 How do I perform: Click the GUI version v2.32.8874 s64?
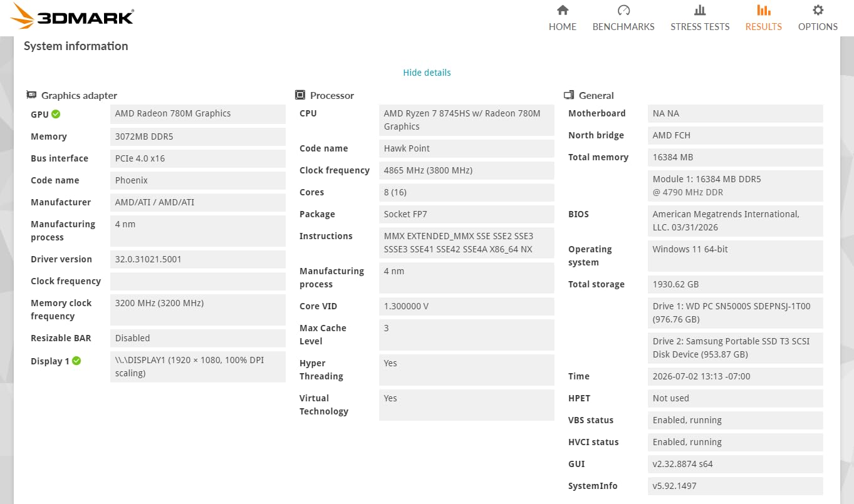point(736,464)
